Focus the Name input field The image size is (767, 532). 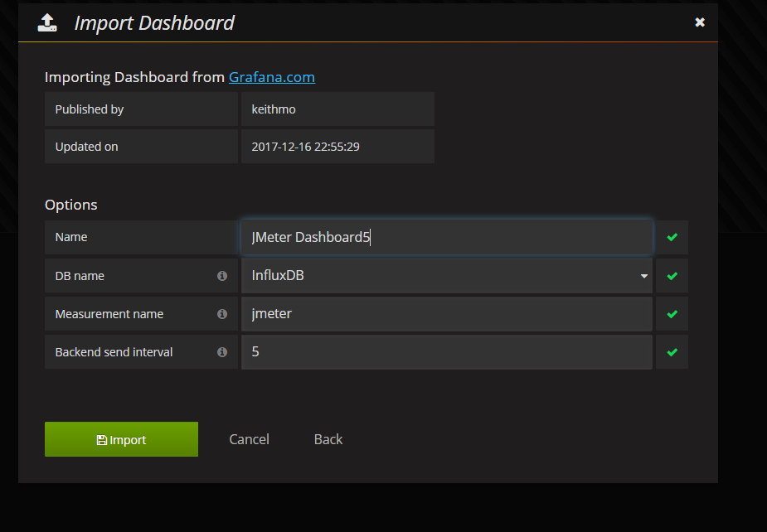447,237
